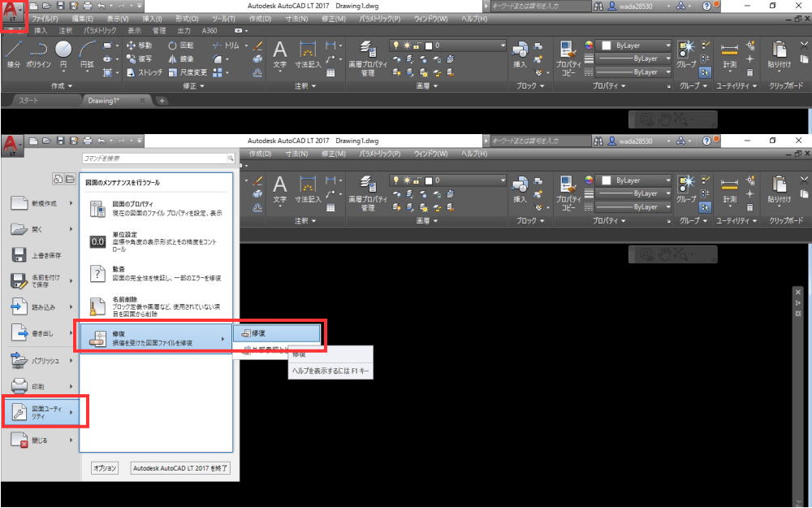Click the 図面のプロパティ icon in the application menu

tap(97, 208)
